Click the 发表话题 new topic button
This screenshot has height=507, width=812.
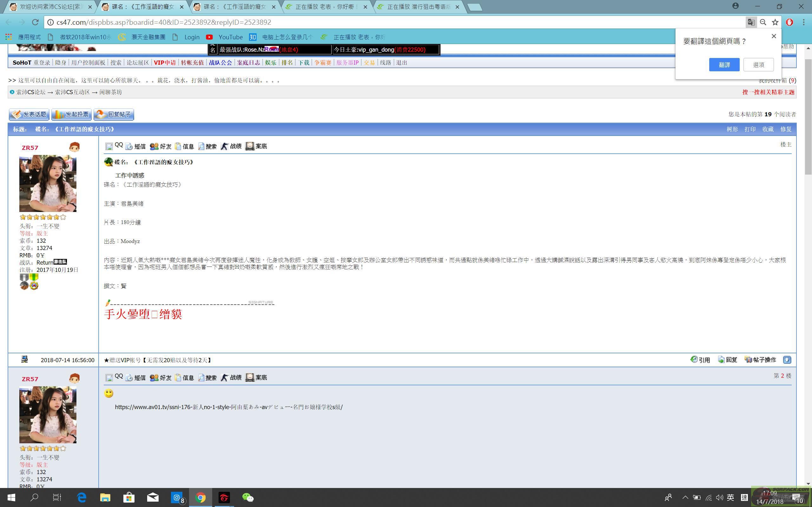click(29, 114)
